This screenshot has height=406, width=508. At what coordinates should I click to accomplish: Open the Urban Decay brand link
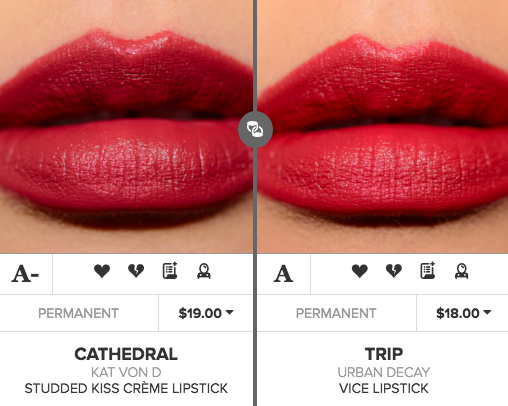coord(384,372)
